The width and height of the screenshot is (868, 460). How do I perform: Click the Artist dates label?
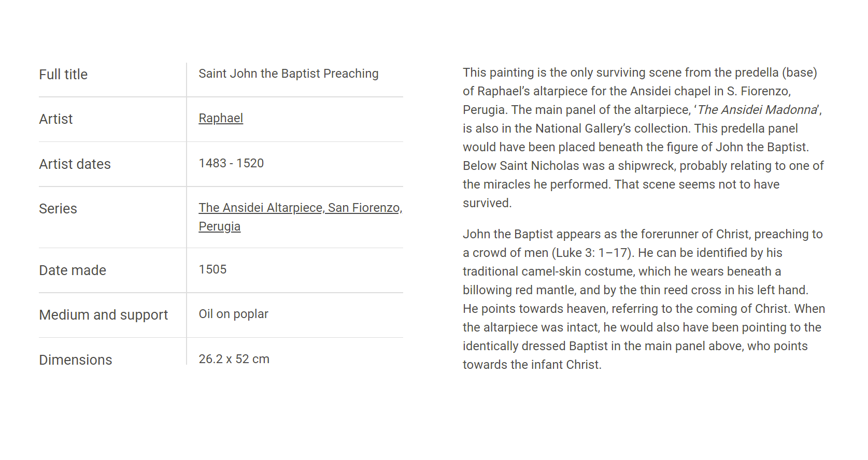(x=75, y=164)
